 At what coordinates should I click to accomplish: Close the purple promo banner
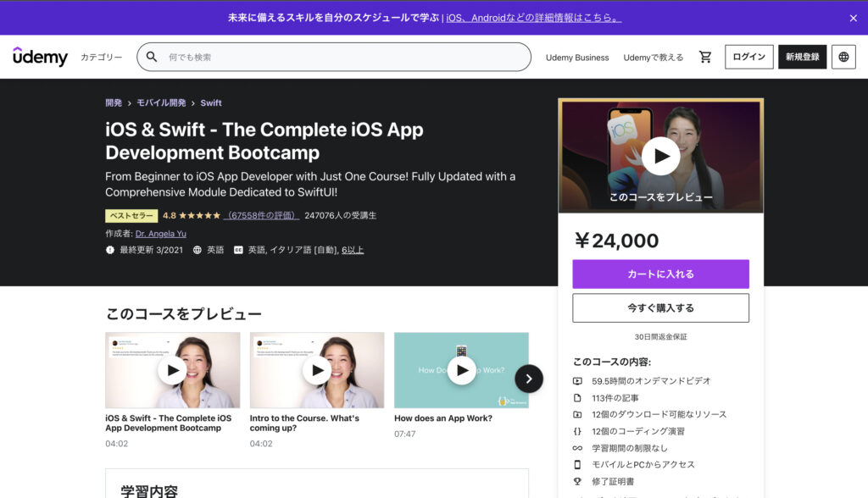pos(853,19)
